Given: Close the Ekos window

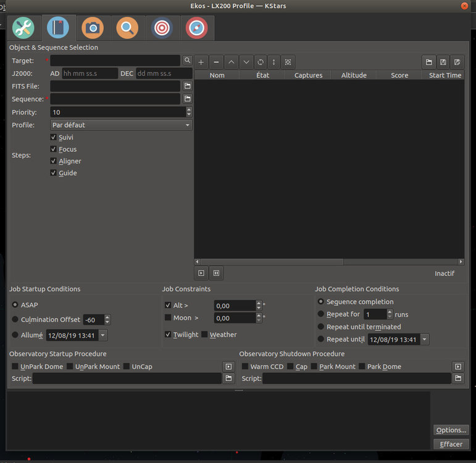Looking at the screenshot, I should [464, 6].
